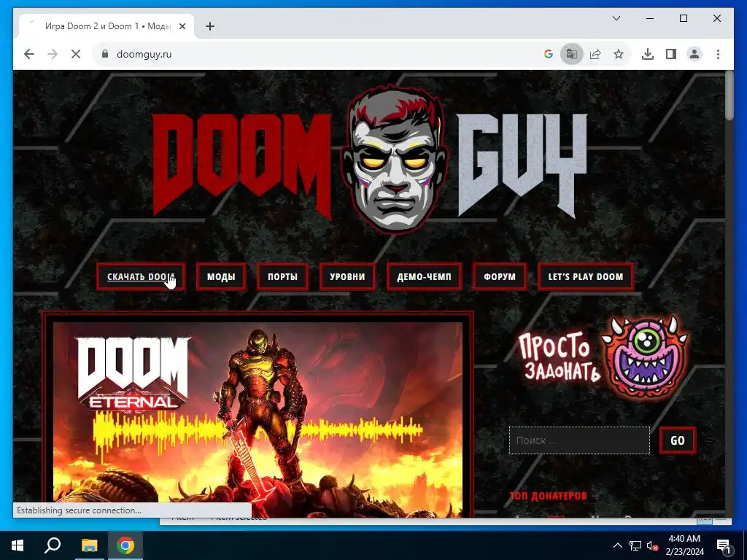Open the МОДЫ menu item
747x560 pixels.
(x=221, y=276)
